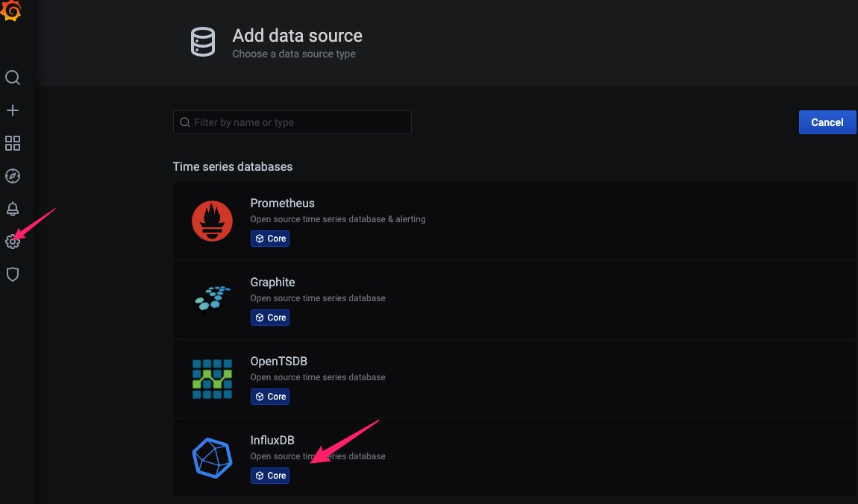
Task: Choose the OpenTSDB data source title
Action: [278, 361]
